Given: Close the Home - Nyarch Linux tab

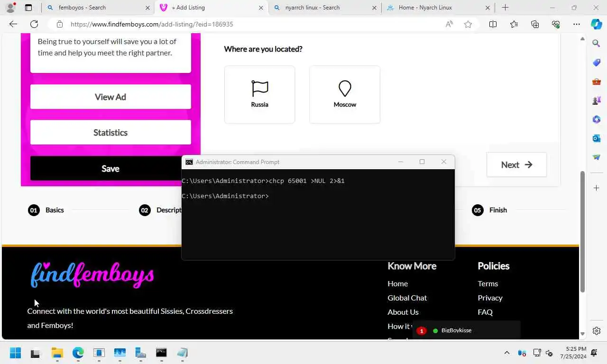Looking at the screenshot, I should tap(487, 8).
